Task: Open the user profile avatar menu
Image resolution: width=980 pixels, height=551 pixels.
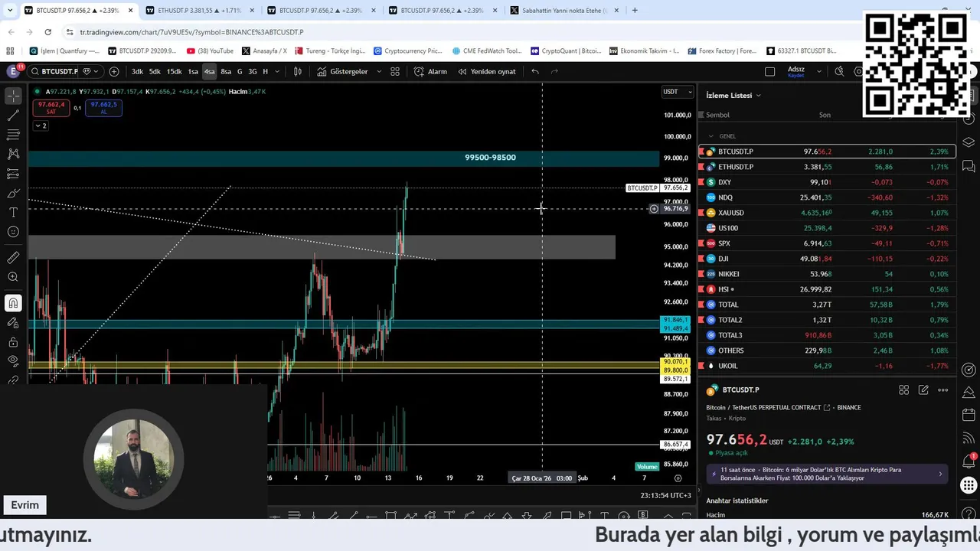Action: 13,71
